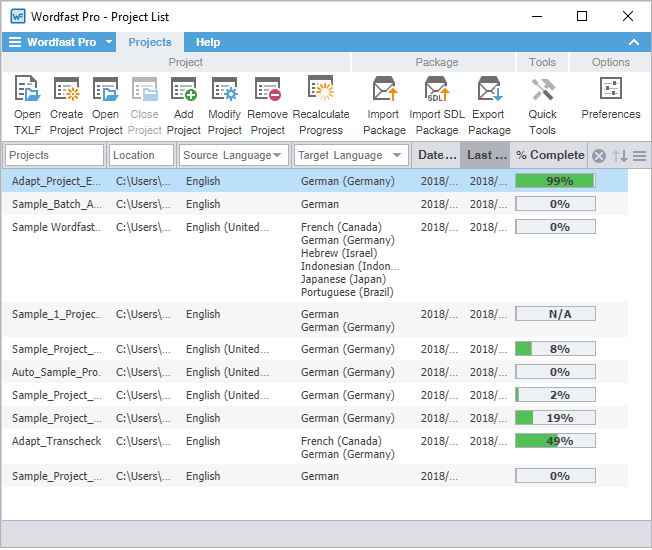The width and height of the screenshot is (652, 550).
Task: Open column list menu icon
Action: point(640,156)
